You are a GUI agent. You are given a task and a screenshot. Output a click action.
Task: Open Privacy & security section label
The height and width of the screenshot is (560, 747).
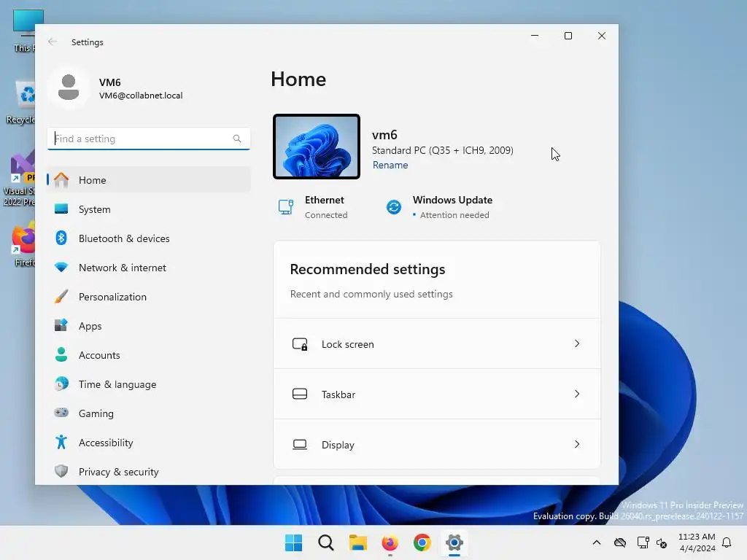click(x=119, y=472)
